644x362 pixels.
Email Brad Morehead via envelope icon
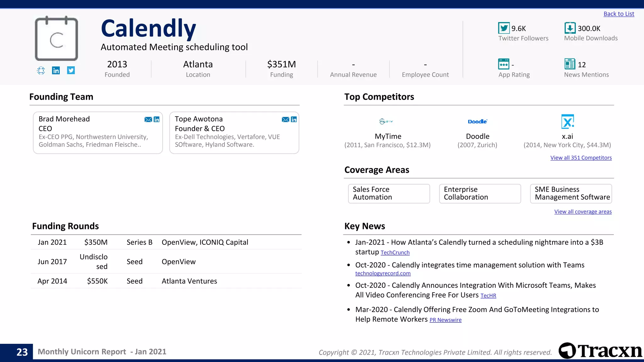click(x=148, y=119)
